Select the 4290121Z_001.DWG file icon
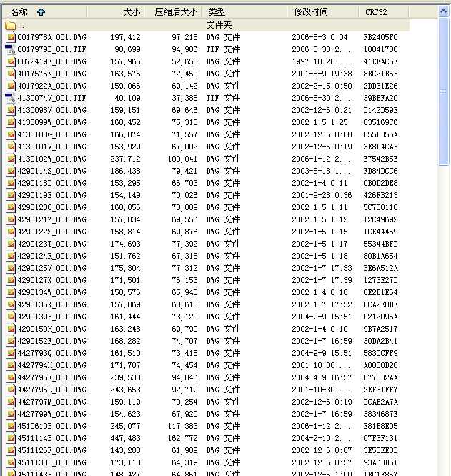The width and height of the screenshot is (451, 476). (x=11, y=219)
